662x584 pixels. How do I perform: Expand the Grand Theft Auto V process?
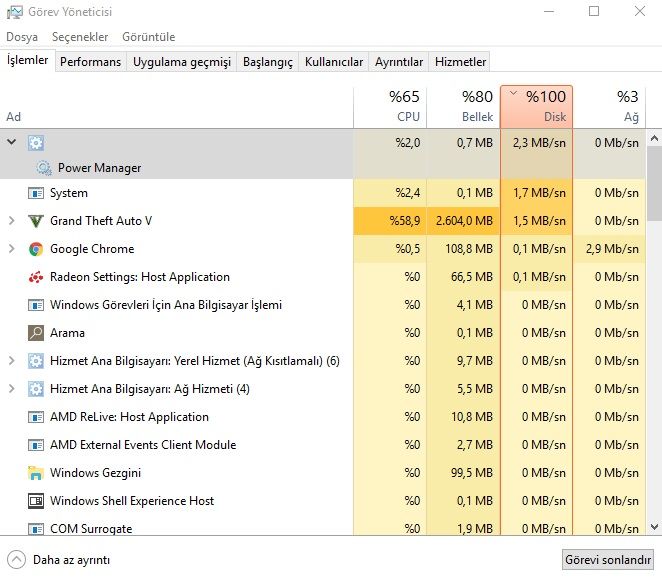[x=12, y=221]
